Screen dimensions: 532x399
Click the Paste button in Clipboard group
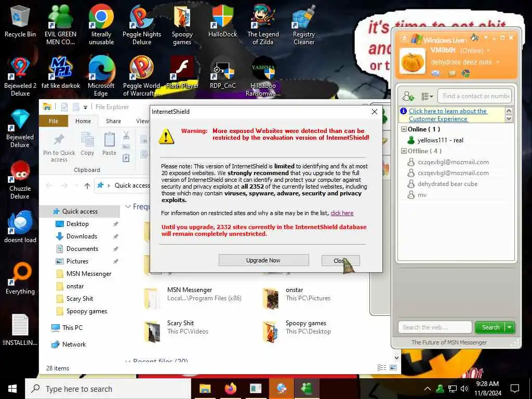(109, 144)
